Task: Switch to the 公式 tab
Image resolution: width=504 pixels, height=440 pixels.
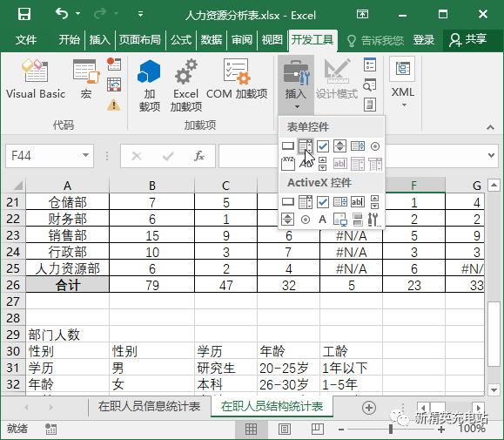Action: click(181, 40)
